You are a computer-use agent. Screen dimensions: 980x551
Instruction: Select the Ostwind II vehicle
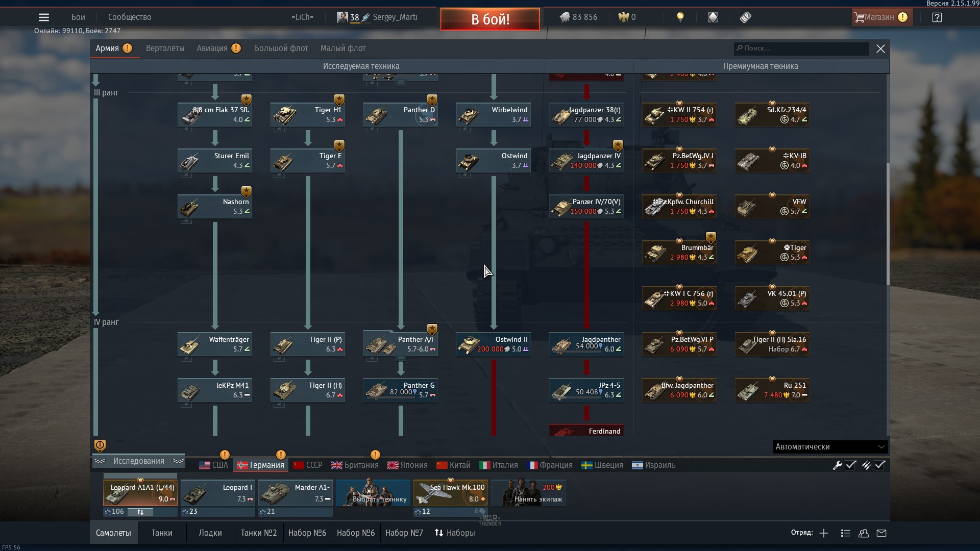tap(494, 344)
